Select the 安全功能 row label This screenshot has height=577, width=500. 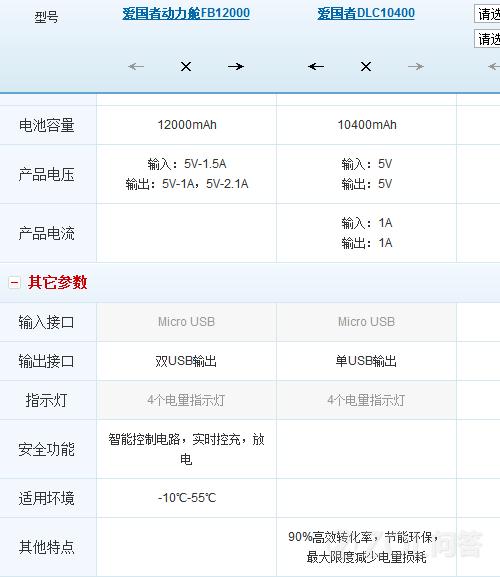[x=47, y=449]
